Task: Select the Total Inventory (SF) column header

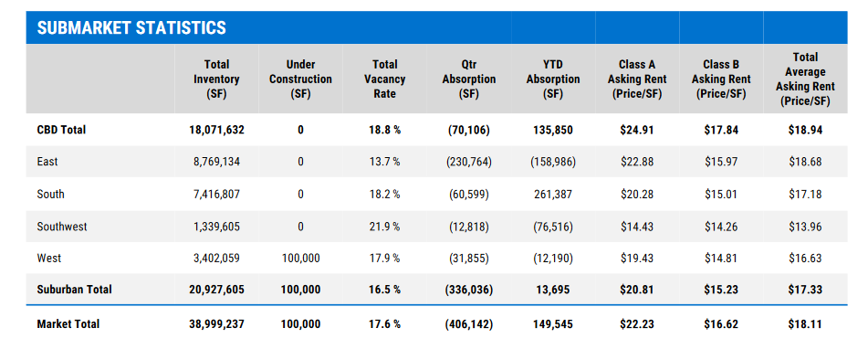Action: click(216, 79)
